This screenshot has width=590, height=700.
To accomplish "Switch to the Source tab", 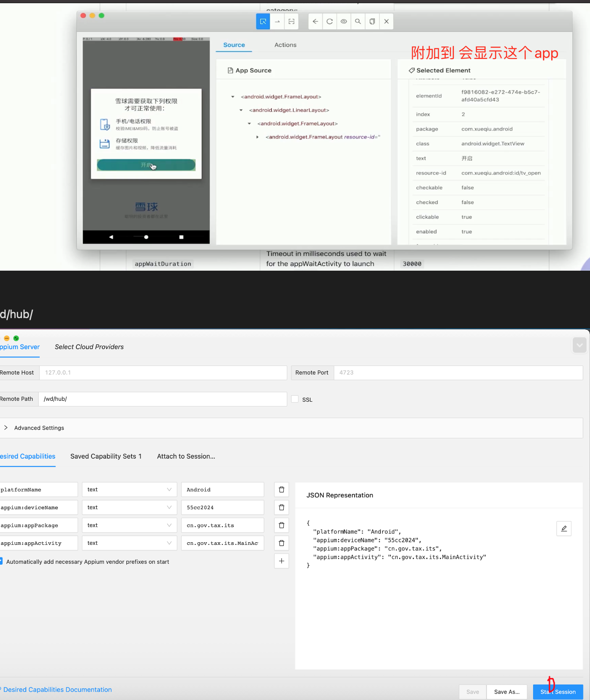I will [x=234, y=45].
